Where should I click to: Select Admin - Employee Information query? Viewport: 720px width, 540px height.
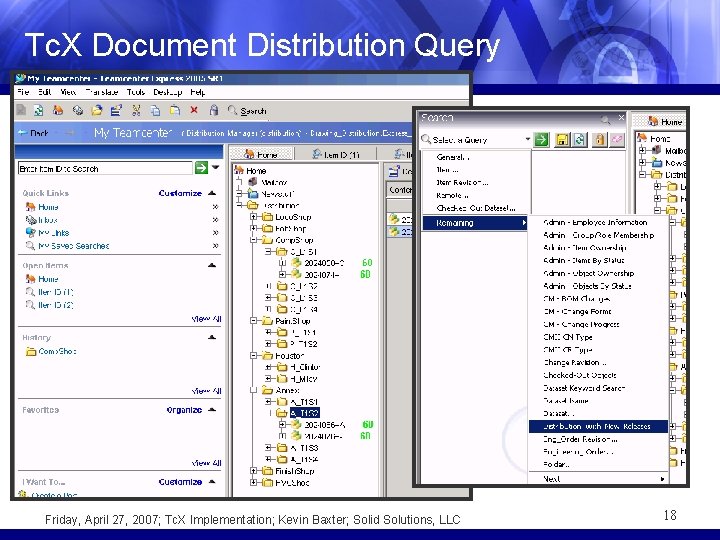coord(595,222)
